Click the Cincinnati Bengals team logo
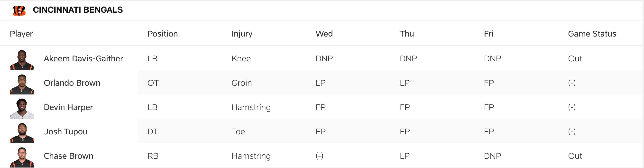Screen dimensions: 644x168 click(x=19, y=10)
